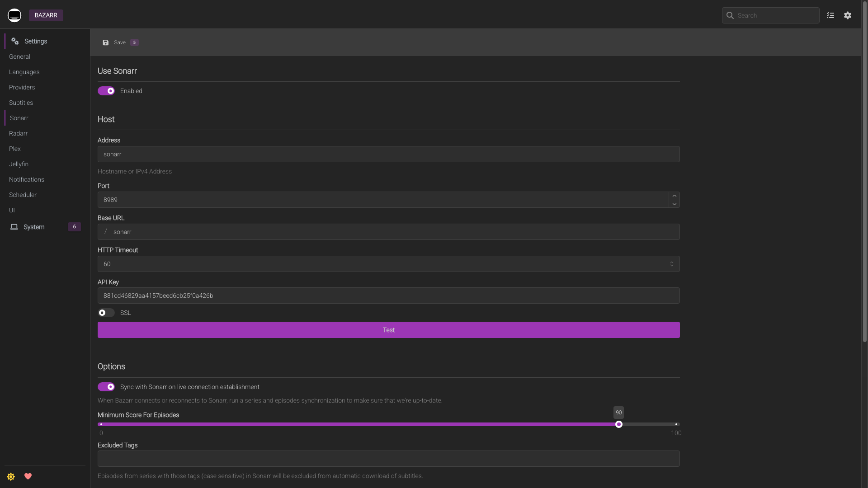The width and height of the screenshot is (868, 488).
Task: Click the page vertical scrollbar
Action: [x=865, y=172]
